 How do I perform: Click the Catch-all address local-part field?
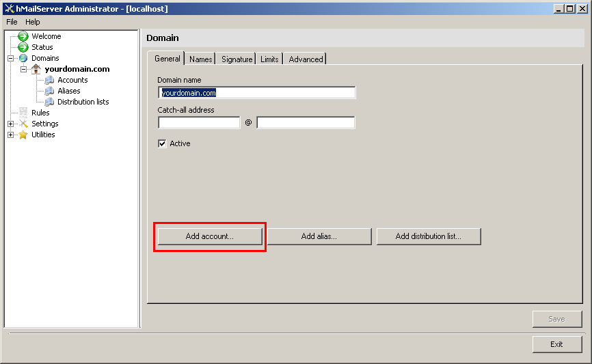click(x=199, y=123)
